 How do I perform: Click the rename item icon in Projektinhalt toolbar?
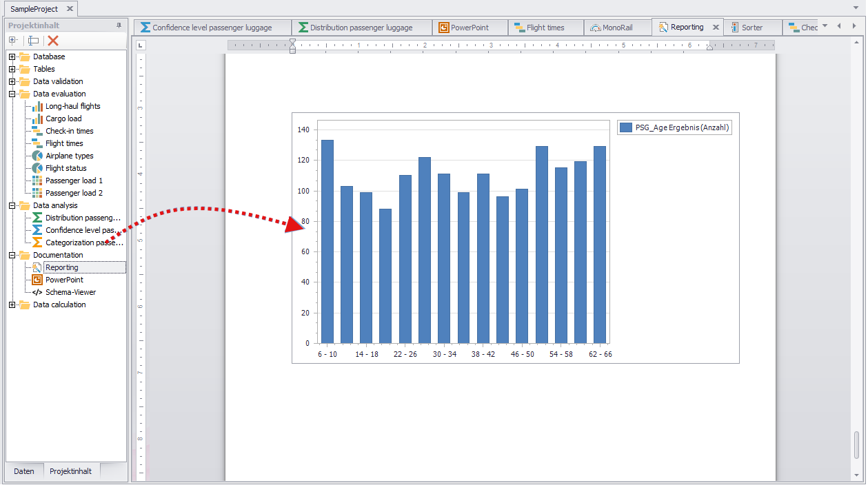pyautogui.click(x=33, y=41)
